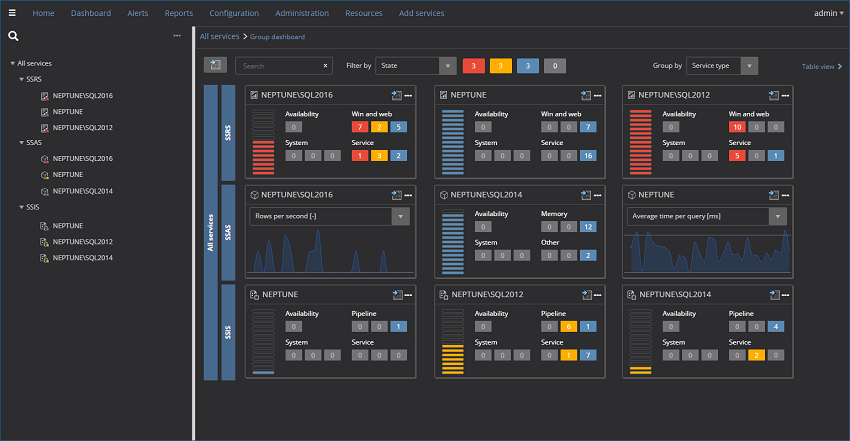Image resolution: width=850 pixels, height=441 pixels.
Task: Click the vertical SSIS group bar
Action: click(x=228, y=332)
